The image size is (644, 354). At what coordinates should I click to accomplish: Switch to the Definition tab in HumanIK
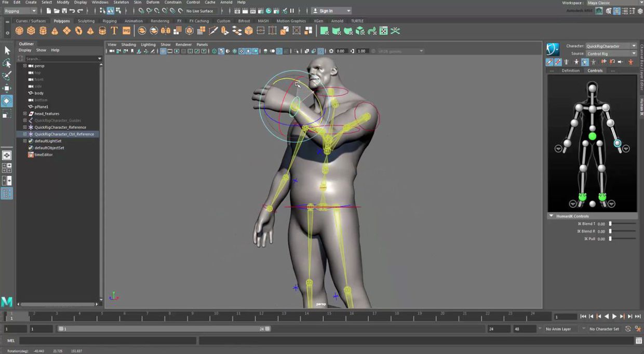coord(570,71)
